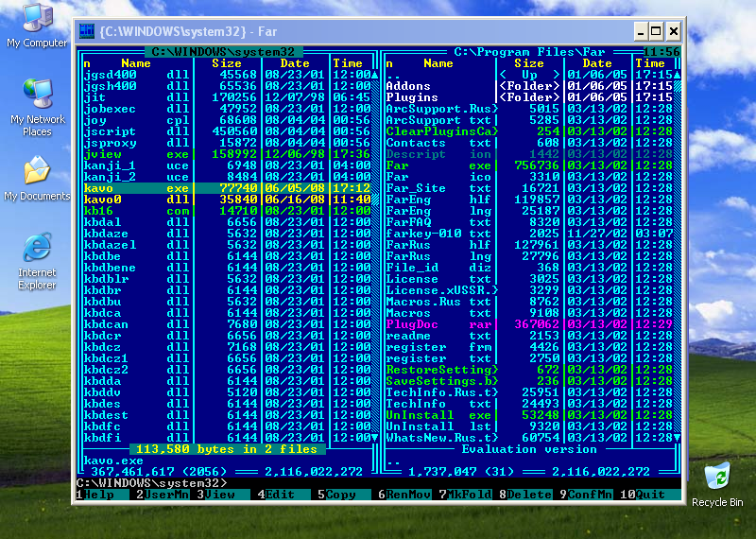Select the readme txt file row
This screenshot has width=756, height=539.
point(529,336)
